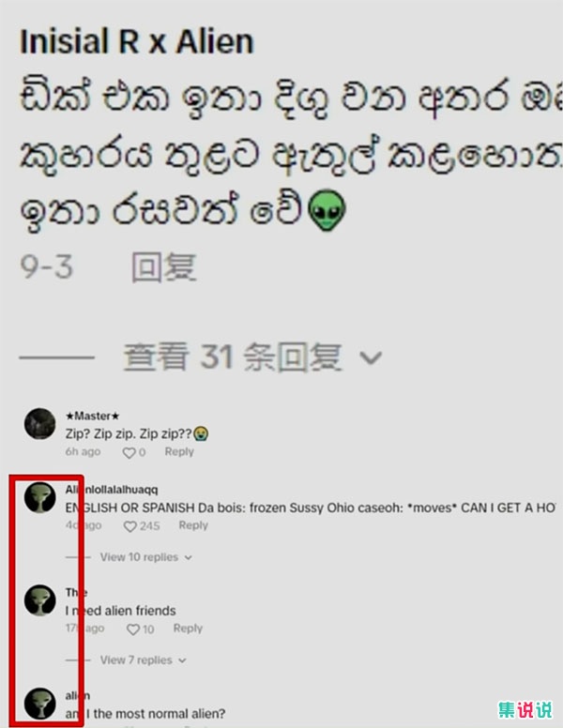Click the alien avatar beside I need alien friends
Screen dimensions: 563x728
(40, 600)
